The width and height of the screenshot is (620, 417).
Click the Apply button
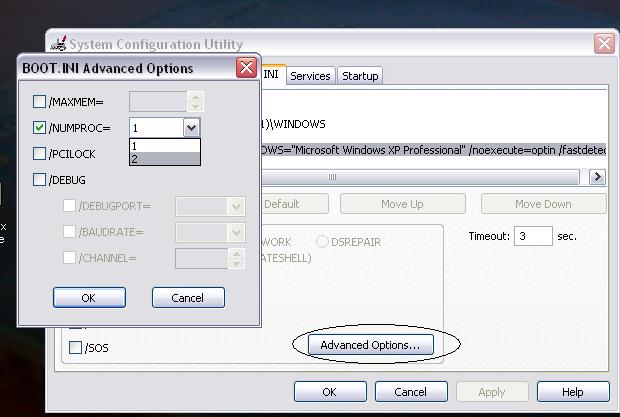point(492,392)
